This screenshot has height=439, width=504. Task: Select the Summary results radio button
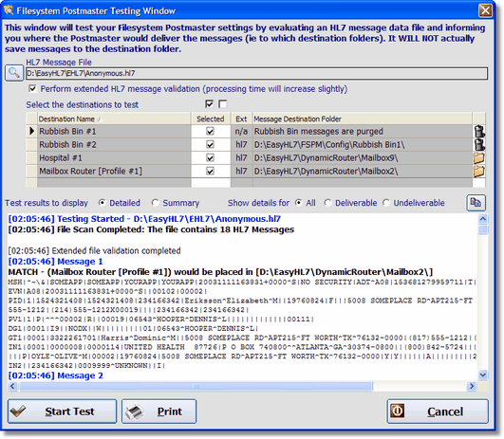tap(156, 203)
